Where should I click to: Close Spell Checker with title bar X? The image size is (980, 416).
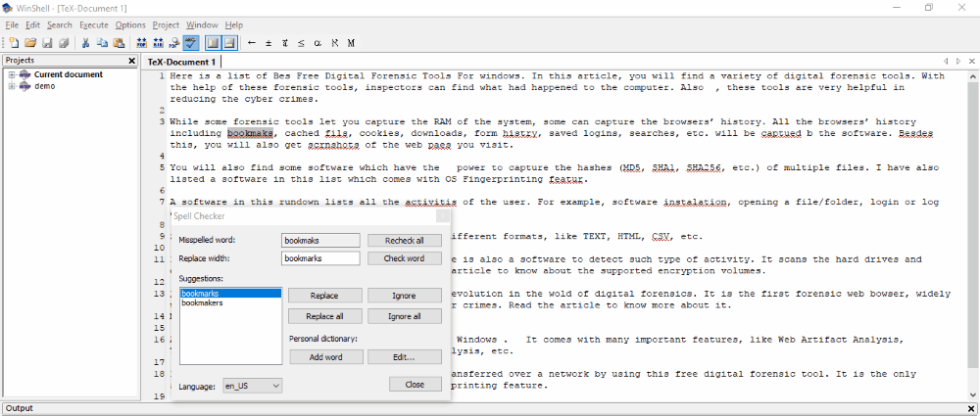click(443, 216)
